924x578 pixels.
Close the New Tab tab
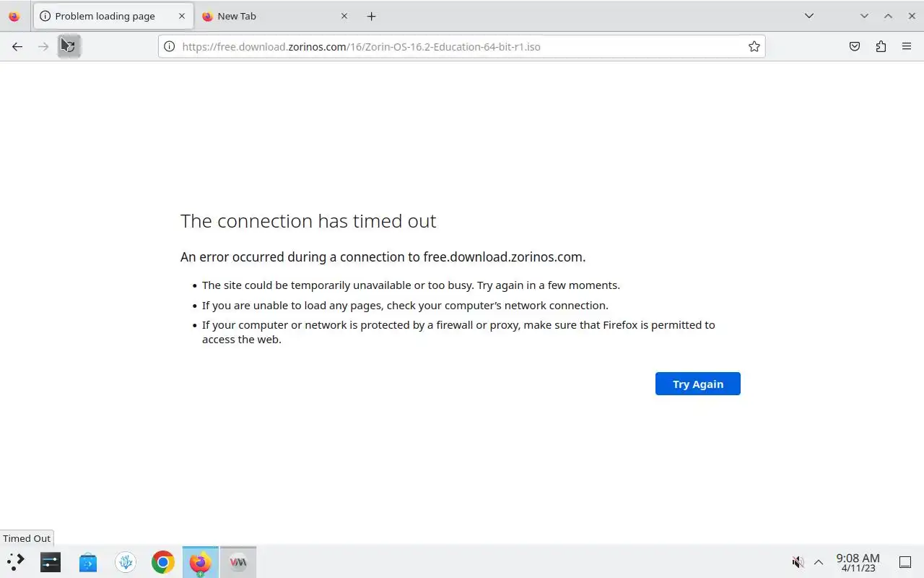[x=344, y=16]
